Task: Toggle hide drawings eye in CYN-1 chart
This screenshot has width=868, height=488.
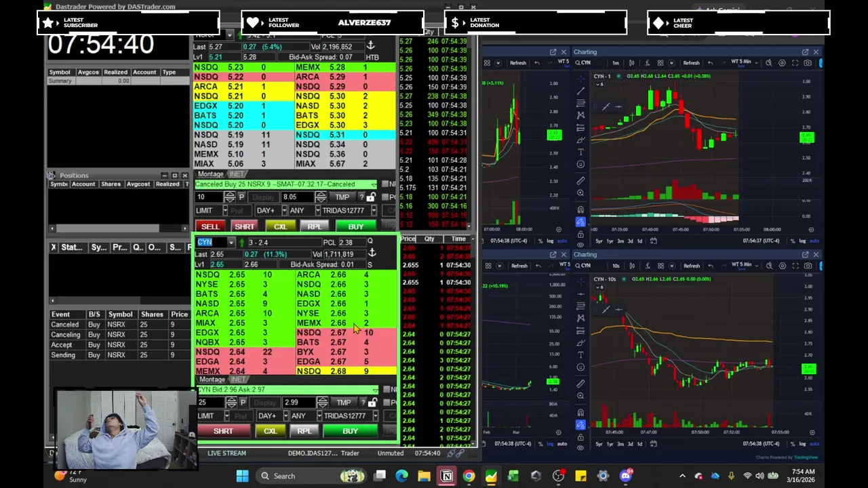Action: [580, 245]
